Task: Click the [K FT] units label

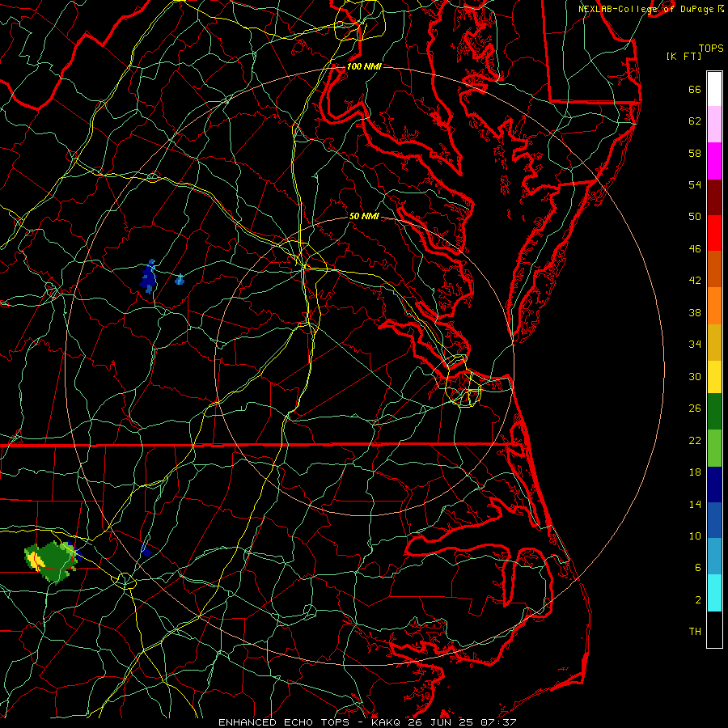Action: [684, 56]
